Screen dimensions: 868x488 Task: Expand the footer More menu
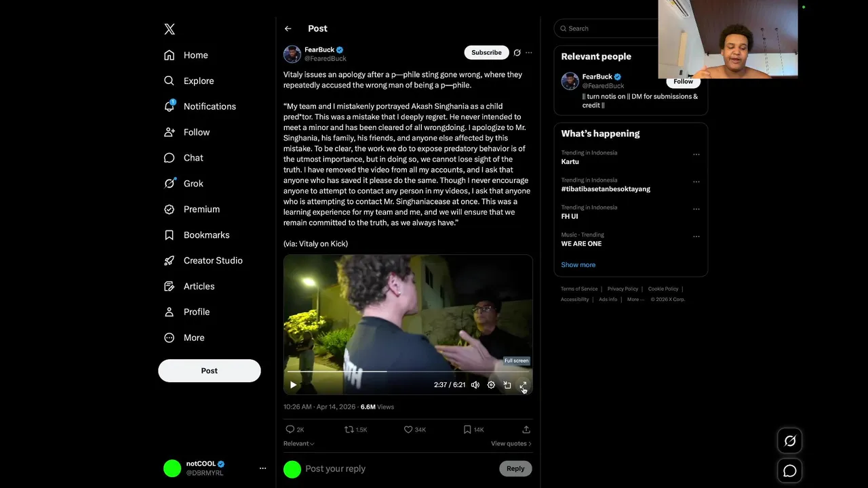point(635,300)
